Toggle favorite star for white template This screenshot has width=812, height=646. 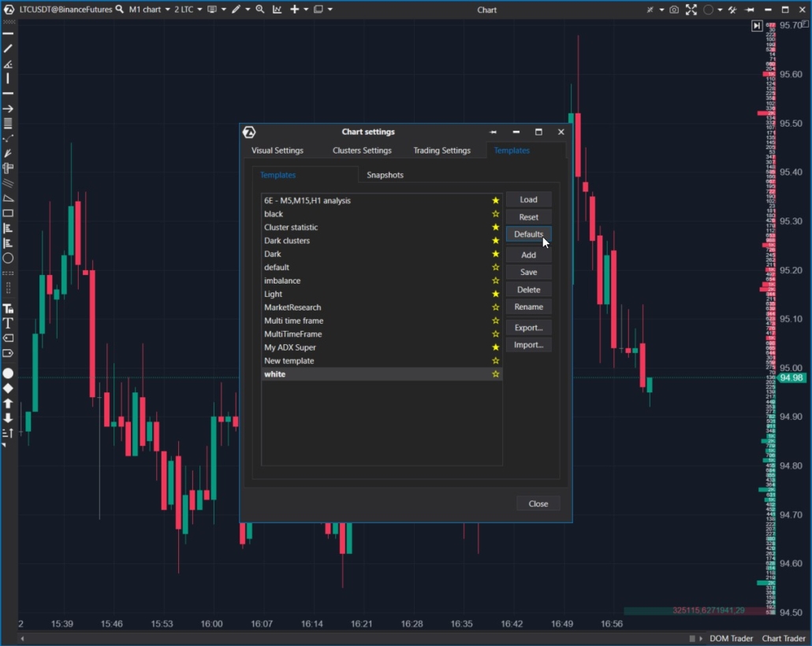(x=496, y=374)
